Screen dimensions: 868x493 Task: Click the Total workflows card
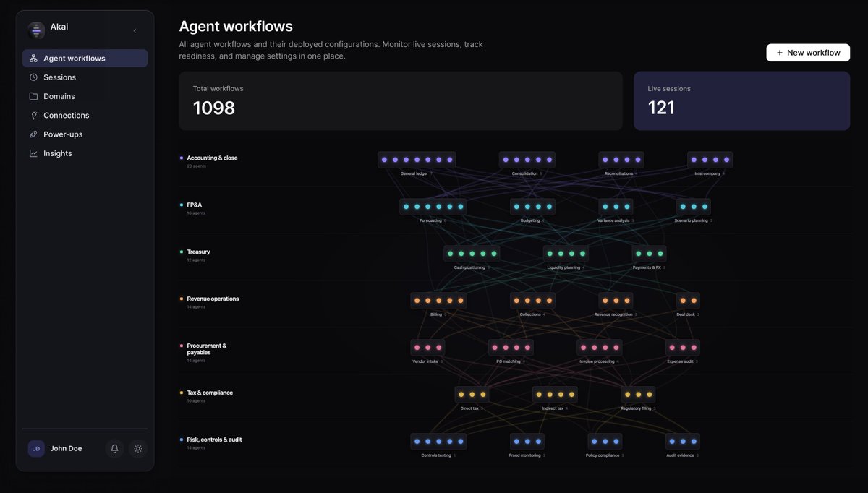coord(401,100)
